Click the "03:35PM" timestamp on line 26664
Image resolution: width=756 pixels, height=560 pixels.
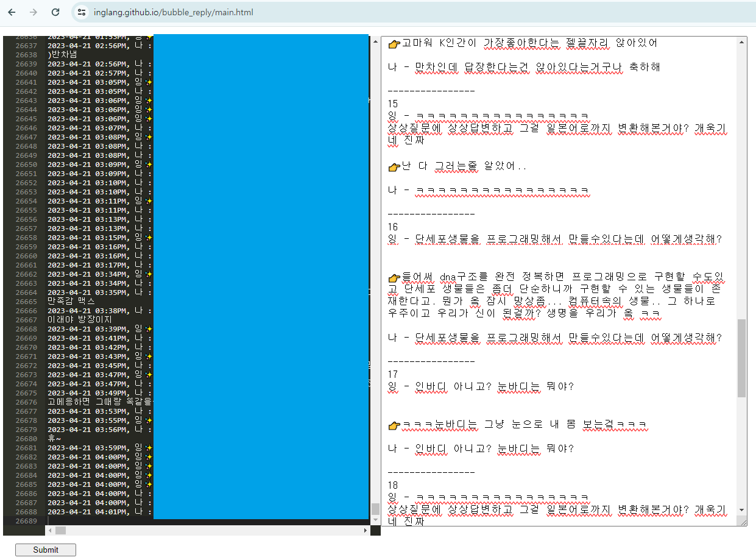[x=111, y=292]
